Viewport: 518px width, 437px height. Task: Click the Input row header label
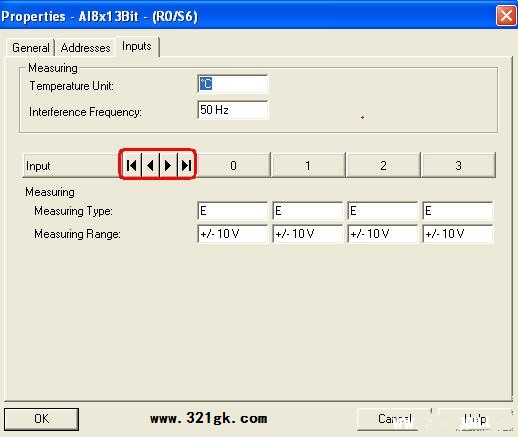(x=38, y=166)
